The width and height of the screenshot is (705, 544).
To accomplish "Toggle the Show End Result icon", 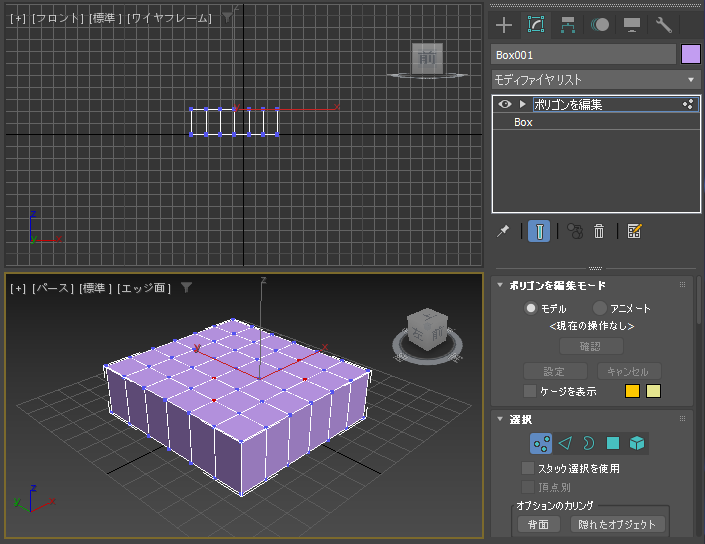I will 539,231.
